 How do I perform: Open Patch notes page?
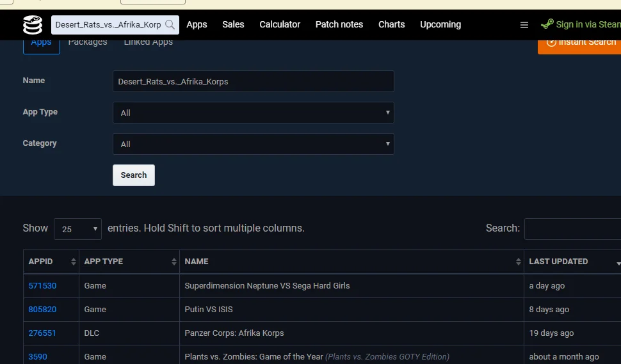click(x=339, y=24)
